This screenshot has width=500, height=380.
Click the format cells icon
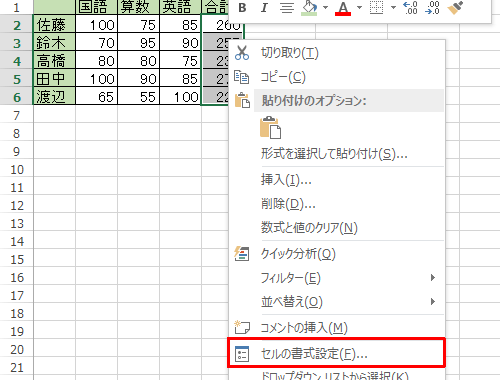(x=242, y=354)
